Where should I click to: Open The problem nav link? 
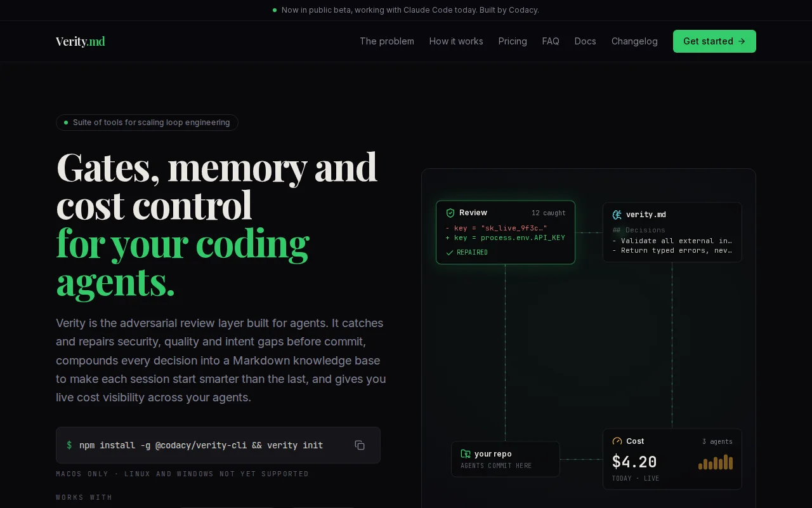click(x=387, y=41)
